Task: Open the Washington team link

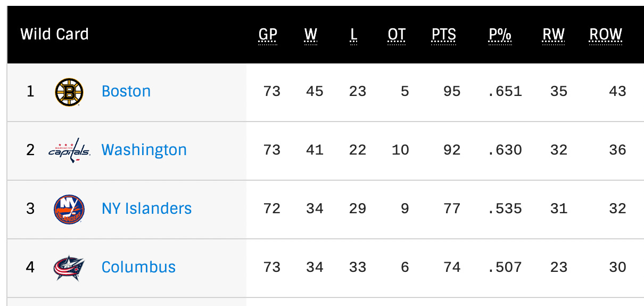Action: click(x=144, y=150)
